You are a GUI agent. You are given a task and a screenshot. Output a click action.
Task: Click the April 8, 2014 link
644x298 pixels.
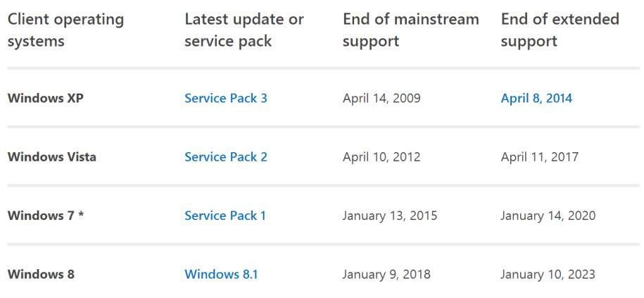(536, 99)
